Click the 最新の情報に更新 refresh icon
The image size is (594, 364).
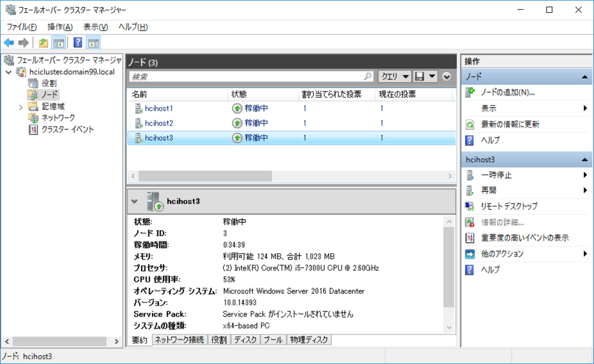[470, 125]
